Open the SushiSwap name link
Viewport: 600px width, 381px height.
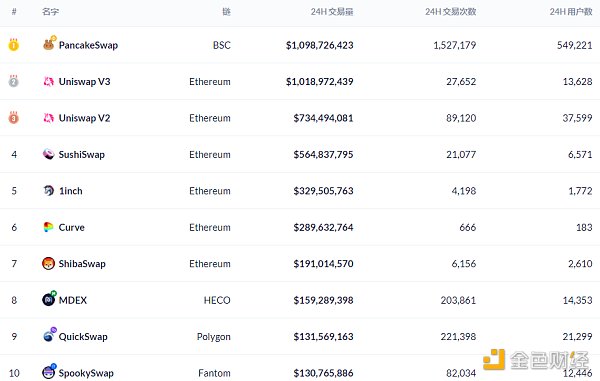click(x=82, y=155)
